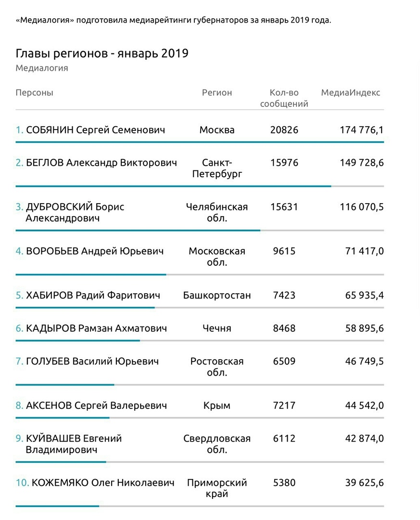Click the "Башкортостан" region cell

[217, 295]
